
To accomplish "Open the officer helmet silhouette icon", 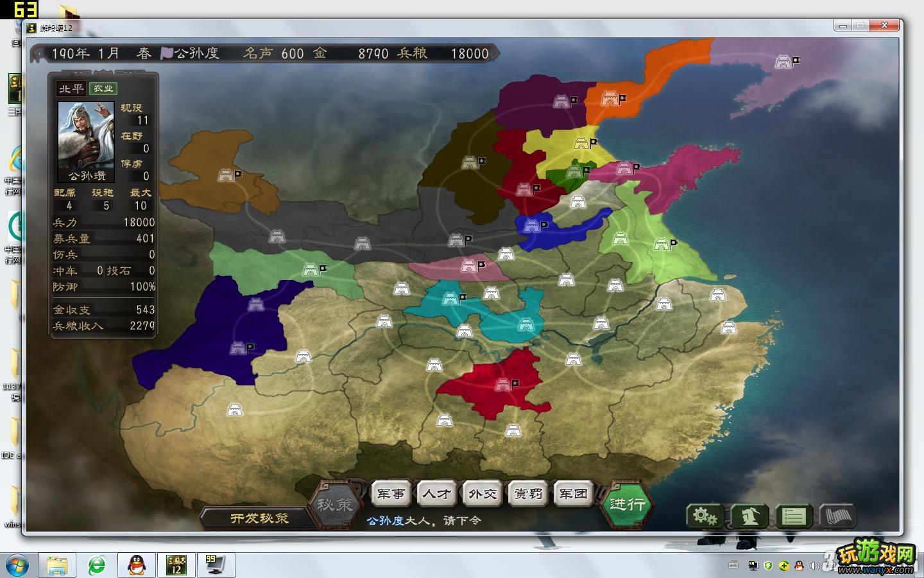I will click(749, 516).
